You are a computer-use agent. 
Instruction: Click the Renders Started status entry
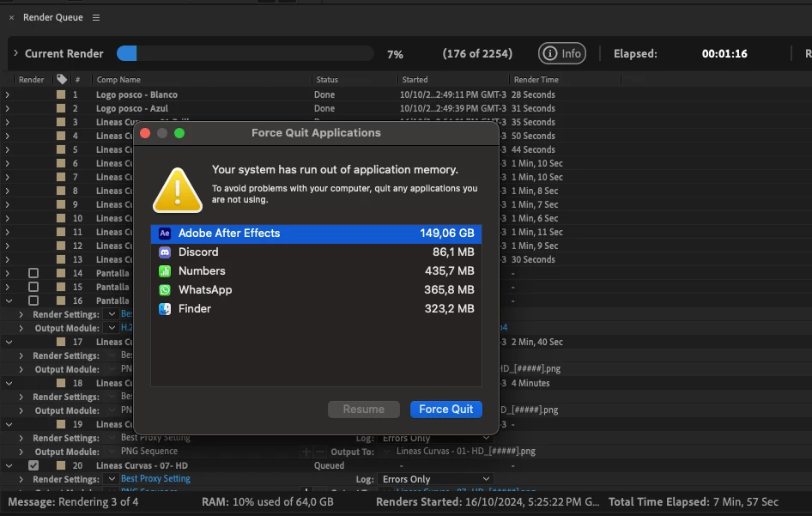[488, 501]
